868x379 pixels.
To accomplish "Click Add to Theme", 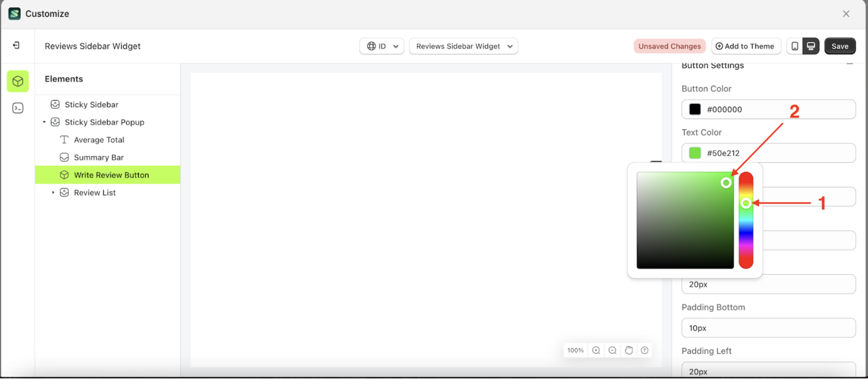I will pyautogui.click(x=746, y=46).
